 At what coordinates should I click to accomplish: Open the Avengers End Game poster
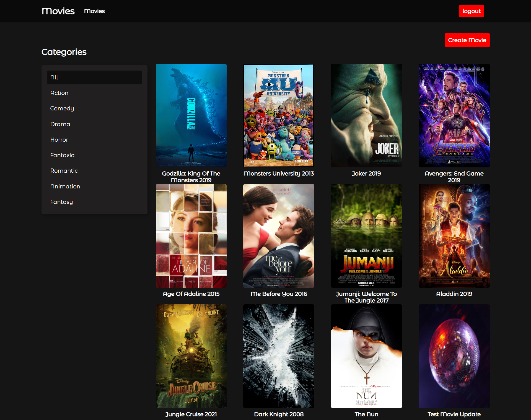454,115
